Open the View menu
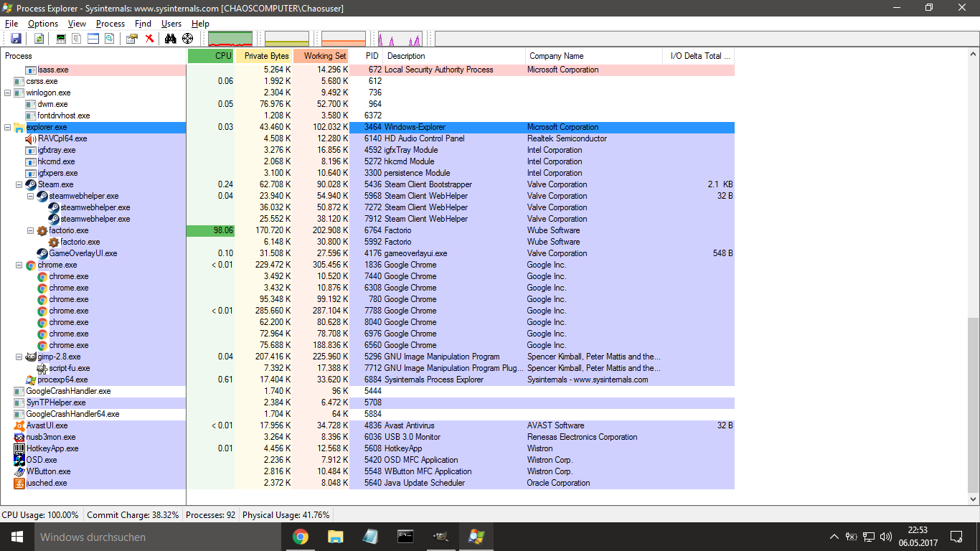980x551 pixels. coord(77,24)
